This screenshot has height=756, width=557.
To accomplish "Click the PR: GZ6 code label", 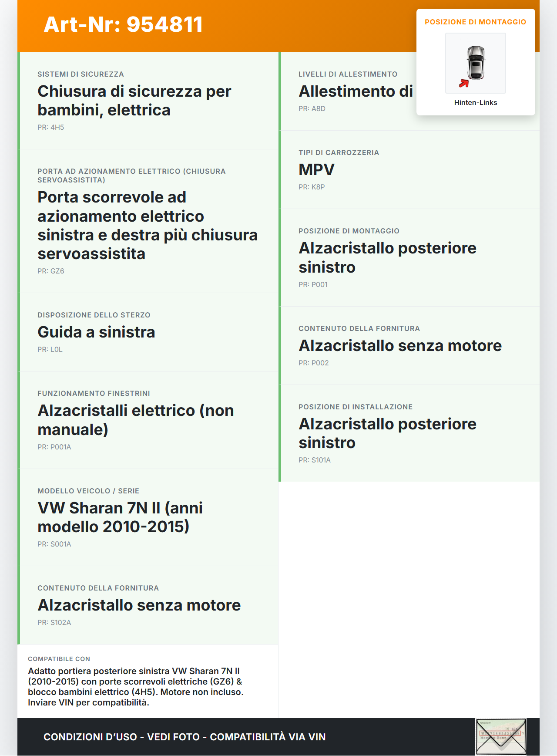I will [x=51, y=271].
